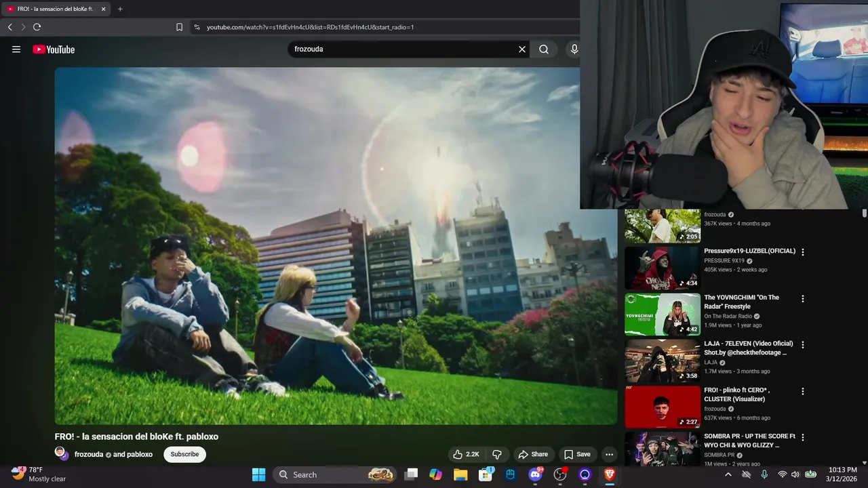
Task: Open the Wi-Fi network tray icon
Action: coord(783,474)
